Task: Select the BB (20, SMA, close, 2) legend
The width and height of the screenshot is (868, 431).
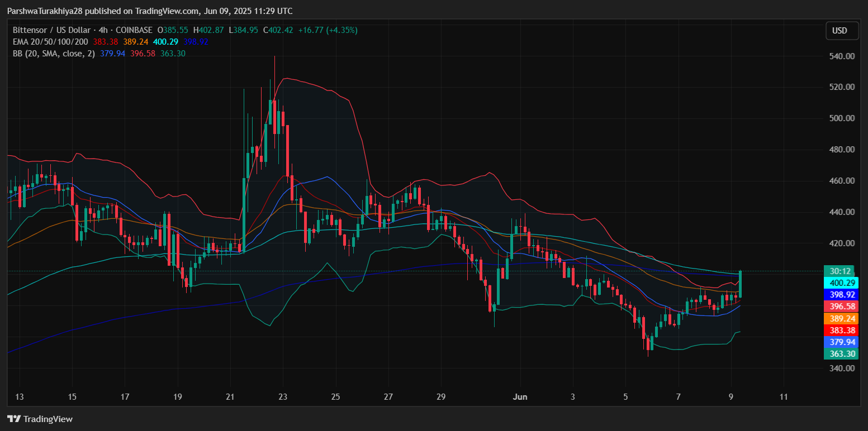Action: pyautogui.click(x=54, y=54)
